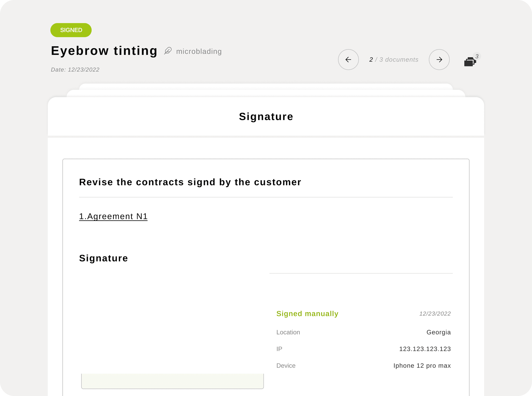
Task: Click the Georgia location value
Action: 438,332
